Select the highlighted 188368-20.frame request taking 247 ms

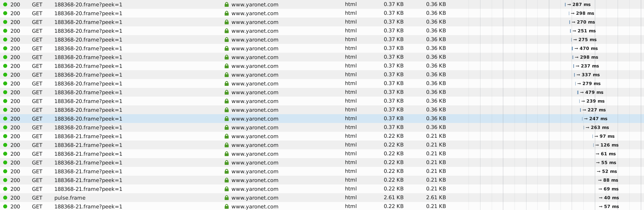point(88,119)
